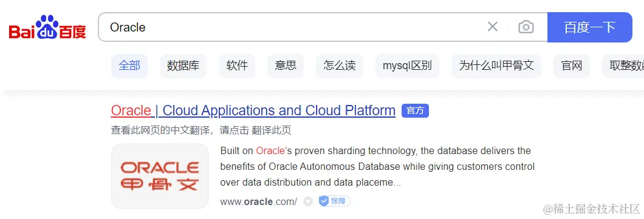Select the mysql区别 filter tab
This screenshot has height=219, width=644.
pos(408,66)
